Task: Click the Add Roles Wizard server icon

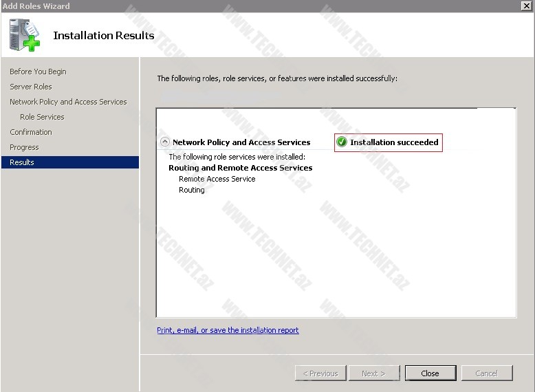Action: pyautogui.click(x=25, y=36)
